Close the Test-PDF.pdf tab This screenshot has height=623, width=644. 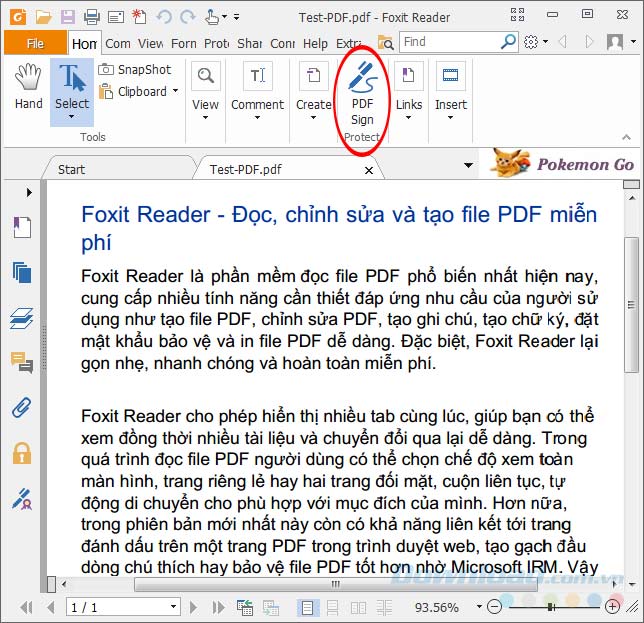369,170
